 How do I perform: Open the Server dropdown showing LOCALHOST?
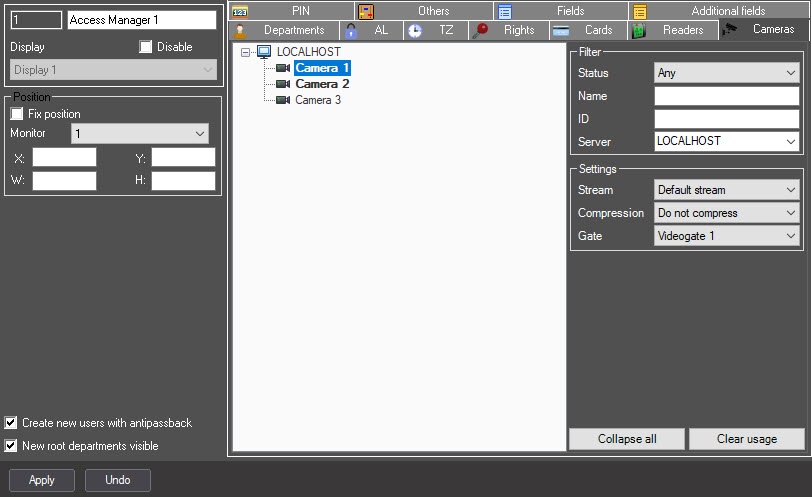[x=727, y=141]
